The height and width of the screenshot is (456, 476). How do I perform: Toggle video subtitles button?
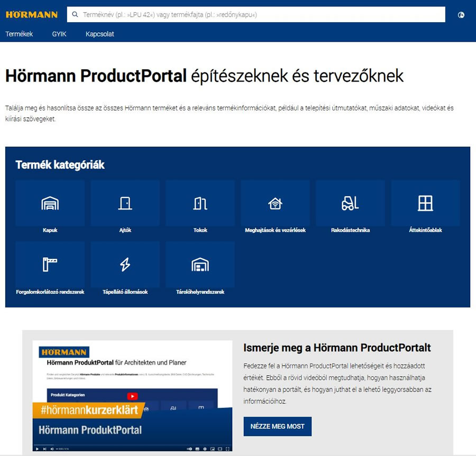tap(197, 449)
